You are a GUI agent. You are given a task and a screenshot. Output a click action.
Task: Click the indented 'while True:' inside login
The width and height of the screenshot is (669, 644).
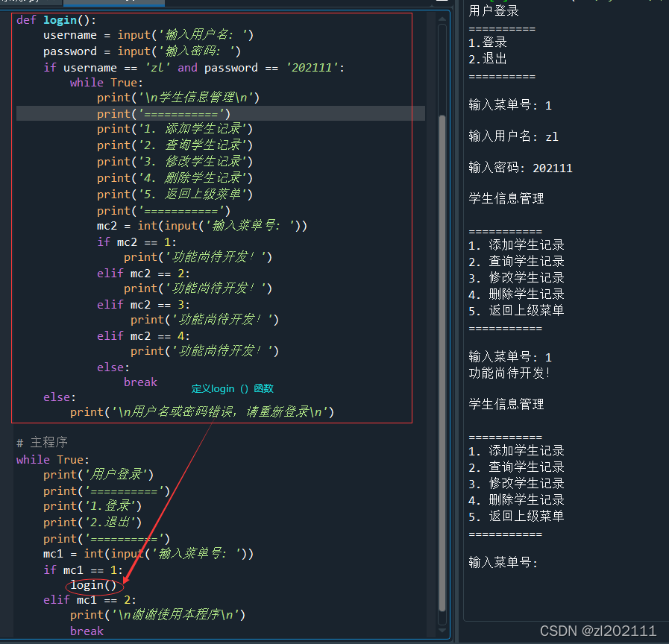point(106,82)
